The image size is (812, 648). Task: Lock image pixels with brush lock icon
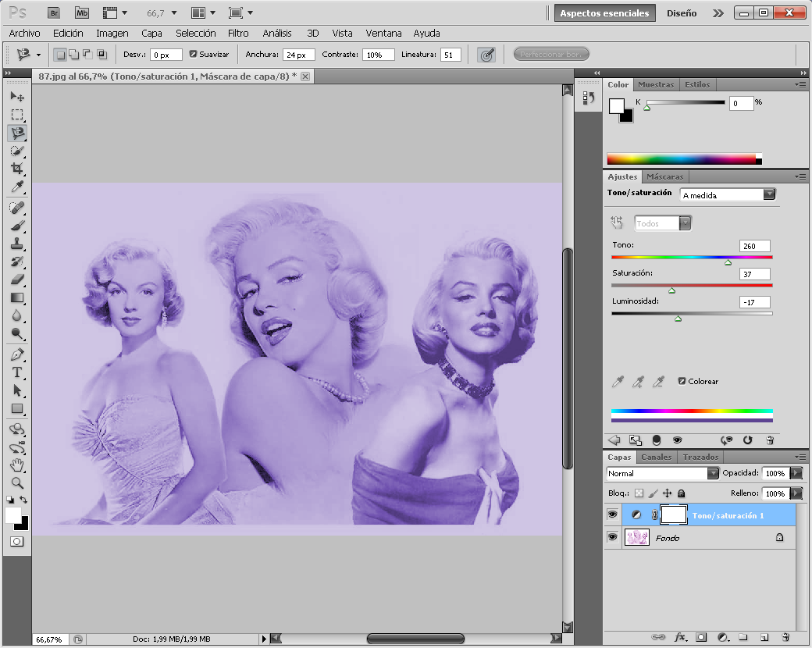pos(654,493)
